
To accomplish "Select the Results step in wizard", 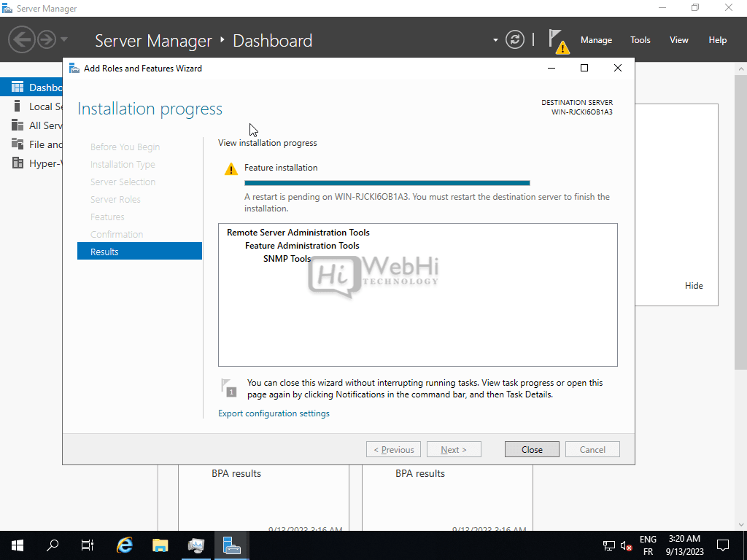I will [139, 252].
